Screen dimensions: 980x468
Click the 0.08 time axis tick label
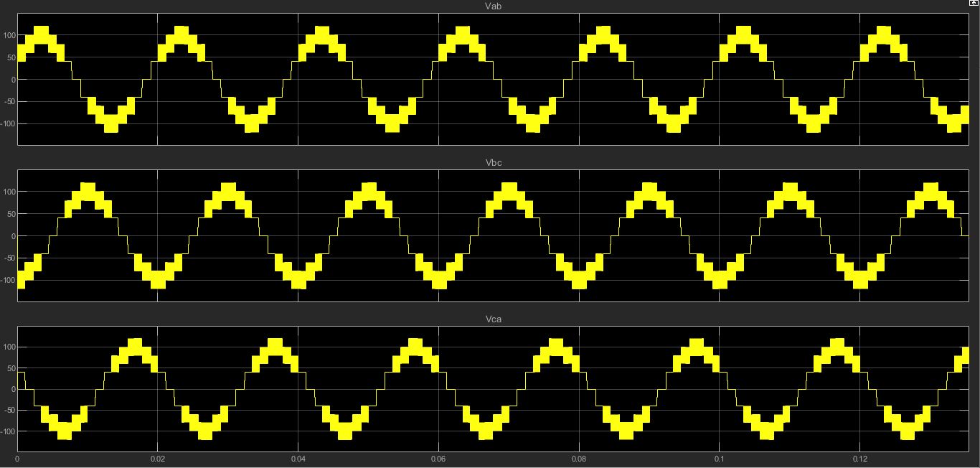(579, 458)
